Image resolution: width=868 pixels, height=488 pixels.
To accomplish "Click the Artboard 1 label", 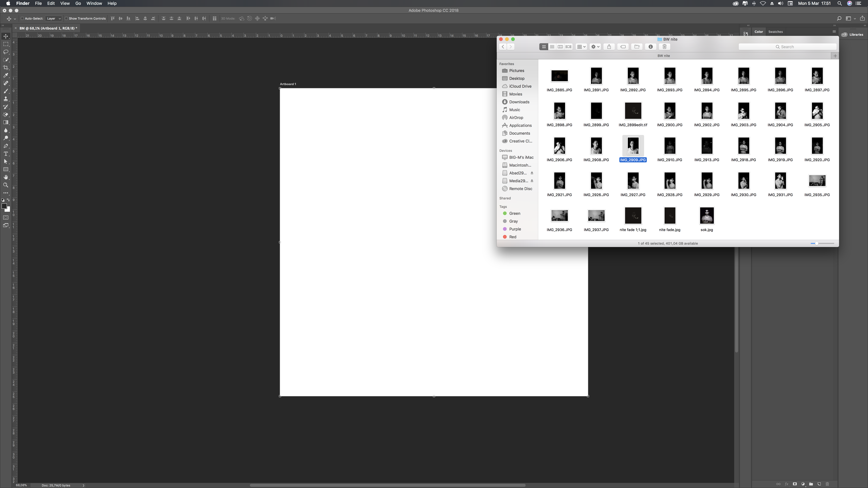I will coord(288,84).
